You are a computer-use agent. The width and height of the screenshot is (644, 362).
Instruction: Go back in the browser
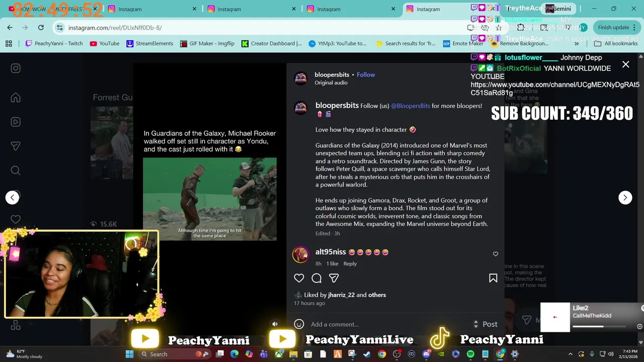10,28
